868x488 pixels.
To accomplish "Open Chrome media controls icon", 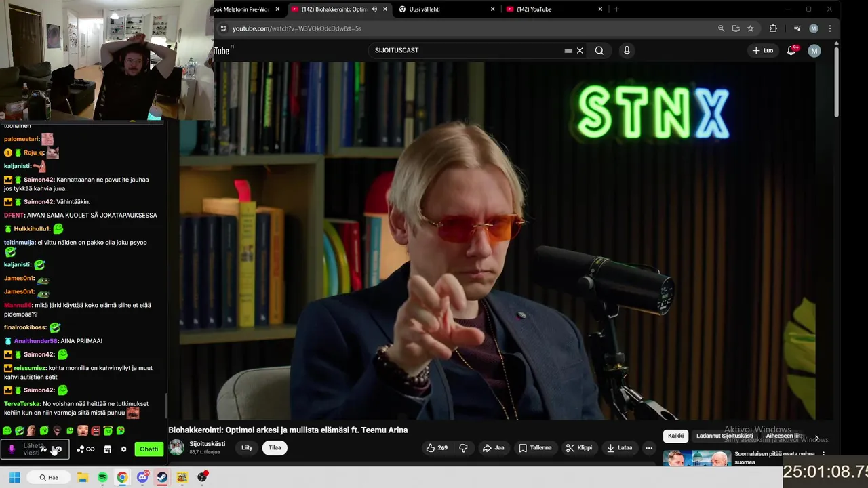I will click(x=797, y=28).
